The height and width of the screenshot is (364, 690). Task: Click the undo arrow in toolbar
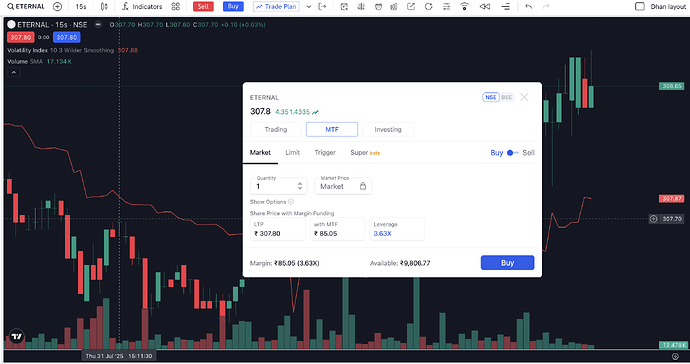pyautogui.click(x=529, y=7)
